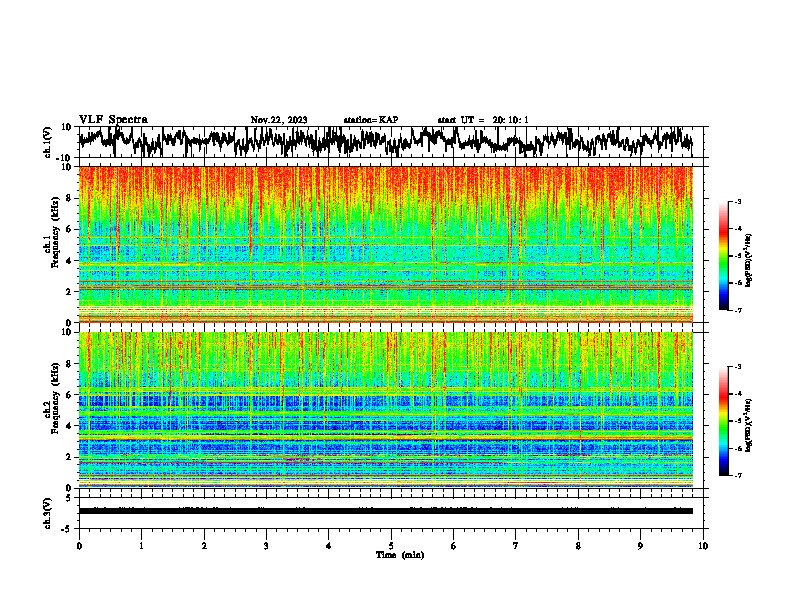792x612 pixels.
Task: Click the "6" kHz tick on ch.2 spectrogram axis
Action: (70, 394)
